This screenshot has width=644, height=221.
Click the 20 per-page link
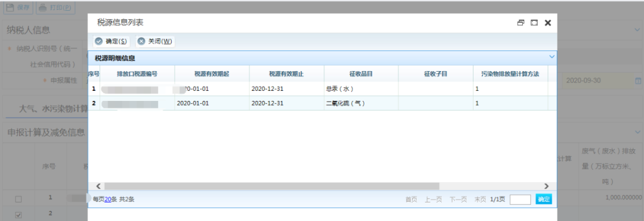pyautogui.click(x=107, y=199)
